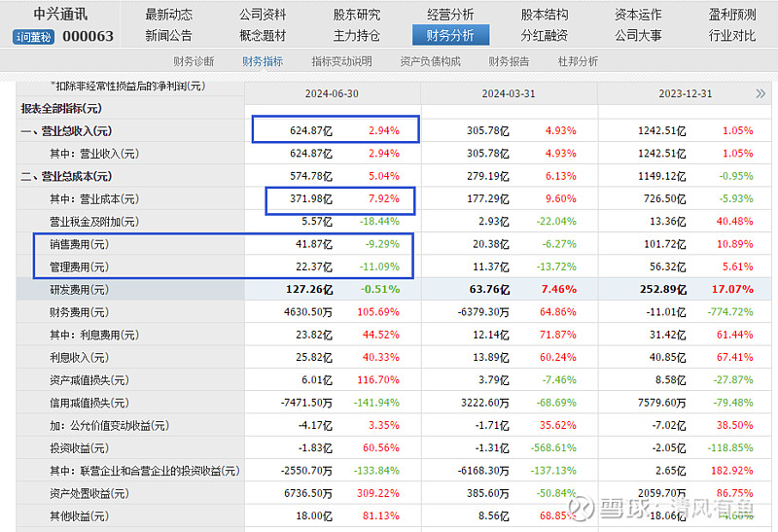Select the highlighted 财务分析 tab
This screenshot has height=532, width=778.
[450, 35]
